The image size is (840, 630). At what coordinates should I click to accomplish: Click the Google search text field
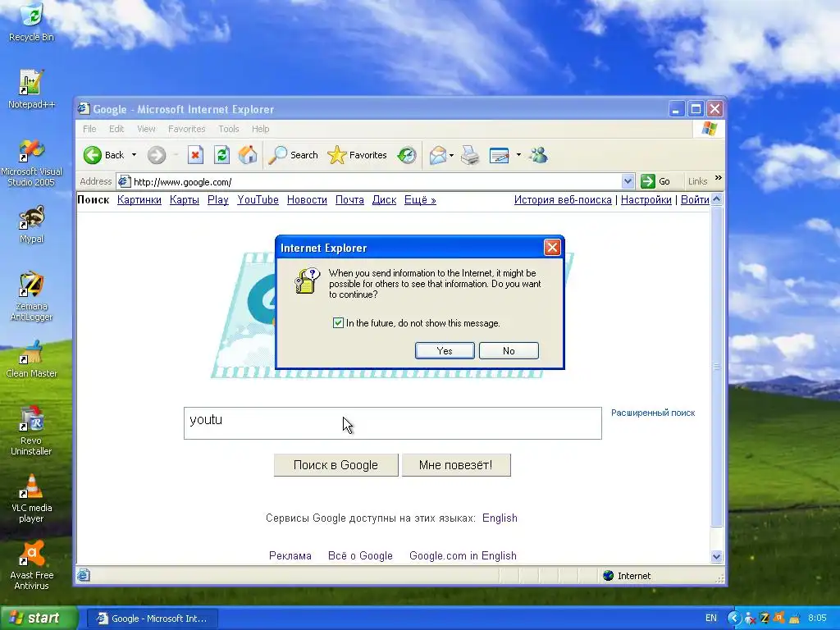pos(393,423)
